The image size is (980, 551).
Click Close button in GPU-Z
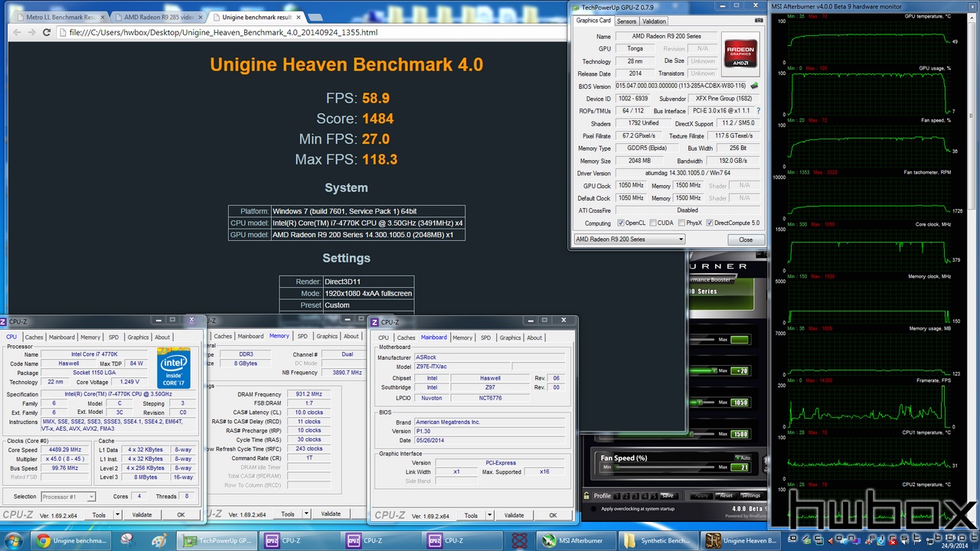pyautogui.click(x=745, y=240)
